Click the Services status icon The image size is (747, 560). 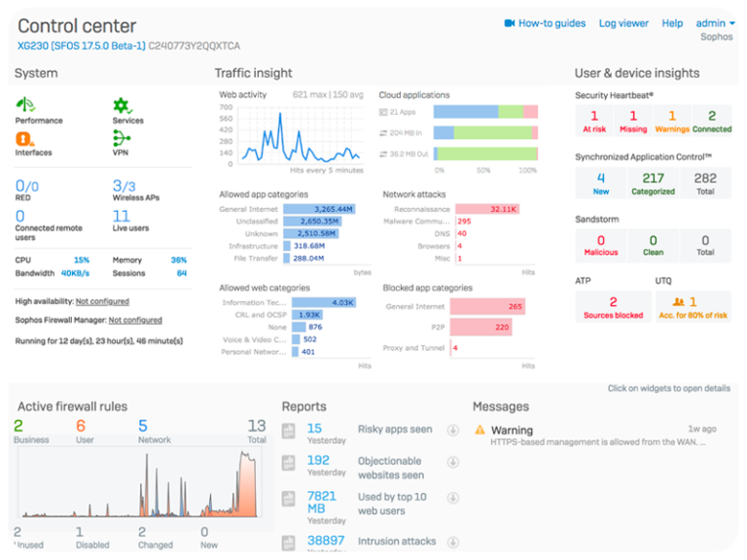(x=122, y=105)
